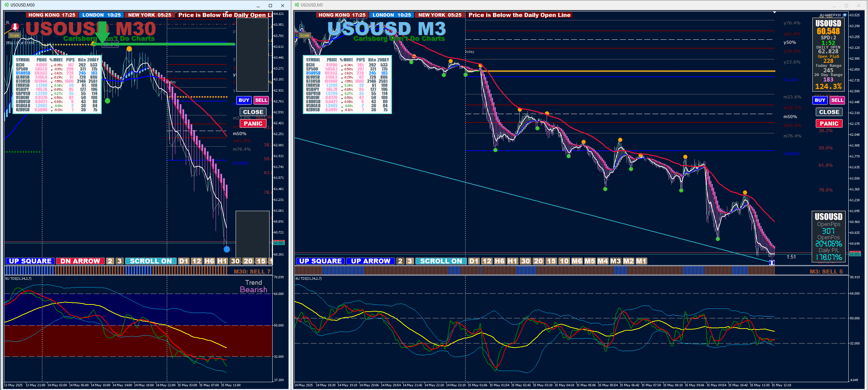The width and height of the screenshot is (868, 390).
Task: Maximize the USOUSD,M30 chart window
Action: (x=270, y=5)
